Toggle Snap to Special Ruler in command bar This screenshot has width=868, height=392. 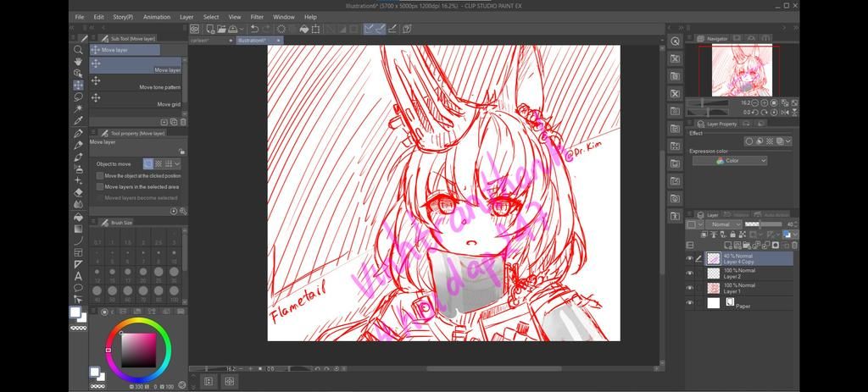tap(381, 29)
